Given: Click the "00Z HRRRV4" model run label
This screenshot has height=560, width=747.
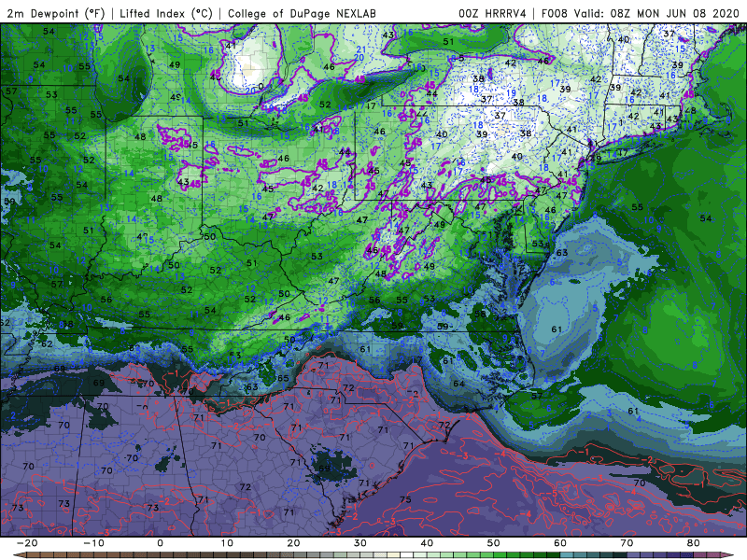Looking at the screenshot, I should 493,13.
